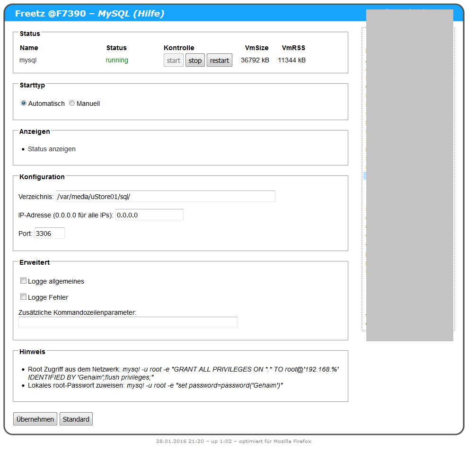The width and height of the screenshot is (476, 450).
Task: Reset settings with the Standard button
Action: [76, 419]
